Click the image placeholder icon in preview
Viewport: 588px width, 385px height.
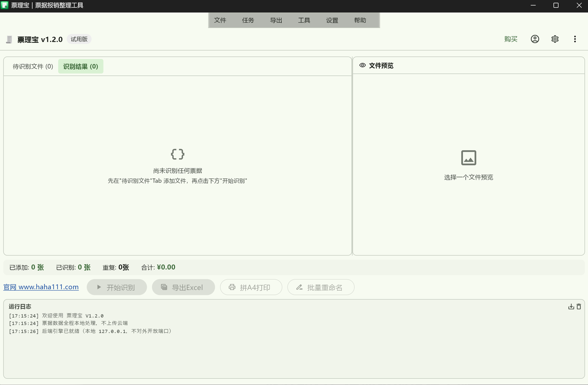tap(469, 158)
